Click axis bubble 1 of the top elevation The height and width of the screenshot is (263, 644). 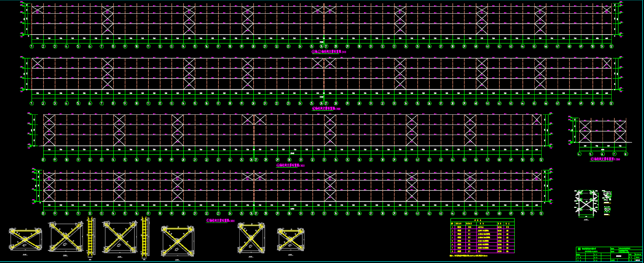point(32,46)
